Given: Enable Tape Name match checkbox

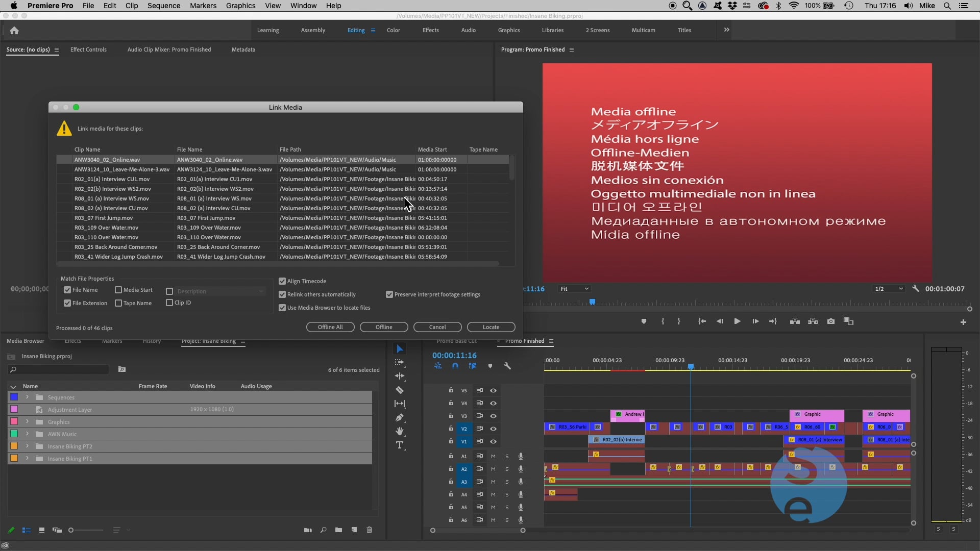Looking at the screenshot, I should (x=118, y=303).
